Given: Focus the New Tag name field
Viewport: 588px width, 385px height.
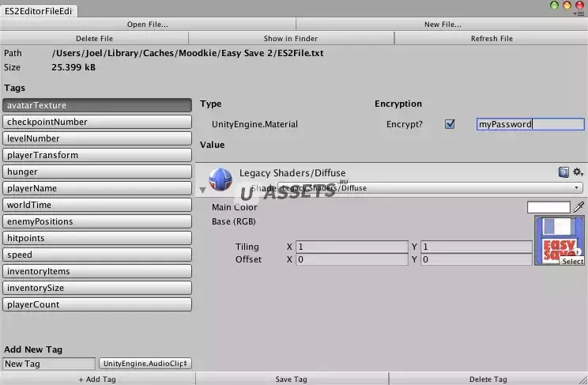Looking at the screenshot, I should coord(49,363).
